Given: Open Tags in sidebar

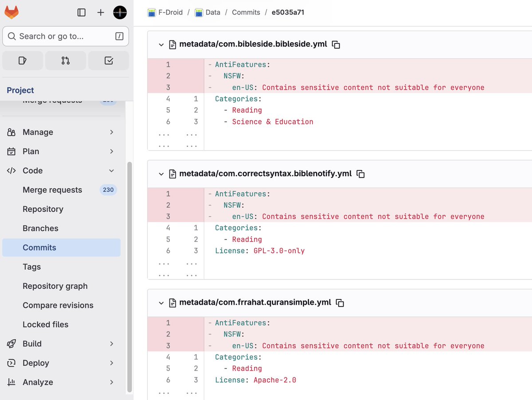Looking at the screenshot, I should pos(61,267).
